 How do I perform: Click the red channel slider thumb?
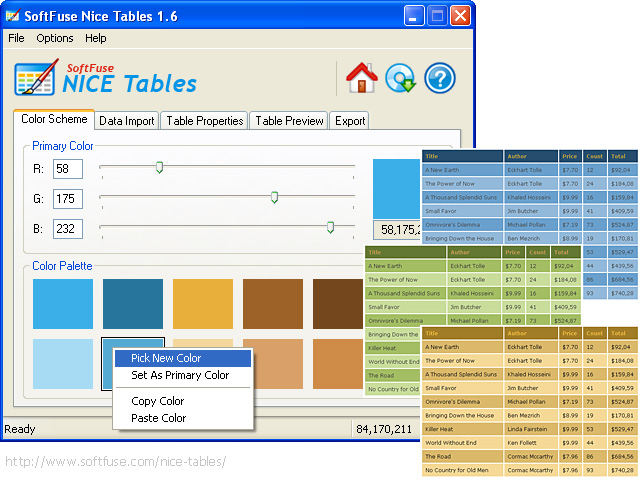click(160, 167)
